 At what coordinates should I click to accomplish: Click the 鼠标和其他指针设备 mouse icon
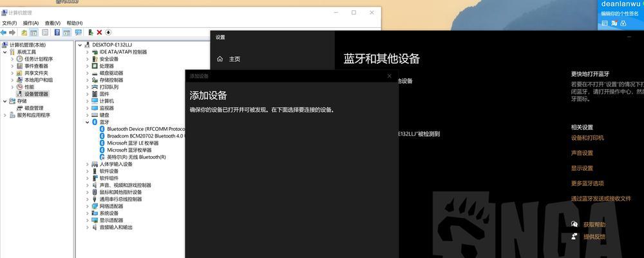(x=95, y=192)
